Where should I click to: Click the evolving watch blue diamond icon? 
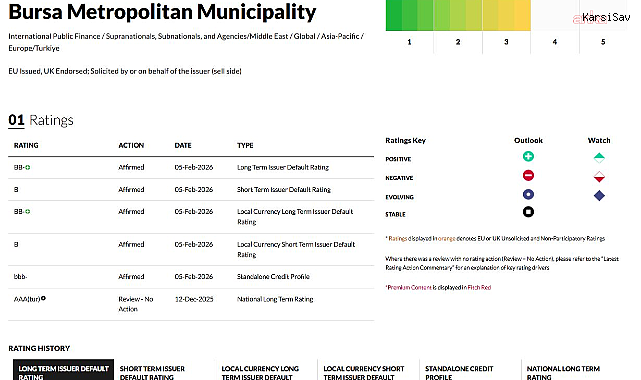click(x=599, y=196)
